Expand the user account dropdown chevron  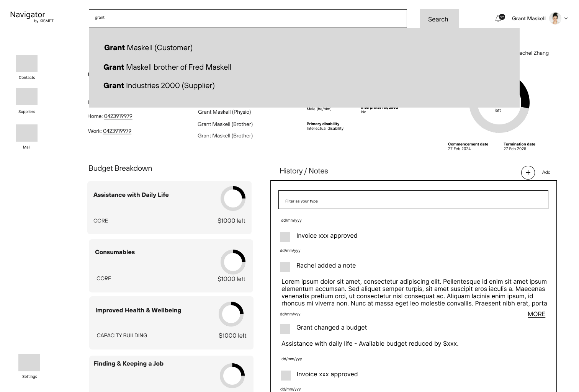coord(566,18)
